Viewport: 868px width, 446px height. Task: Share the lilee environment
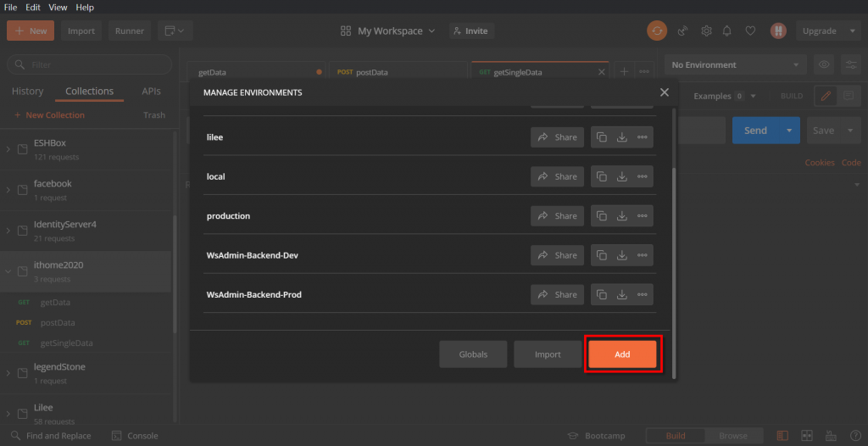click(557, 137)
